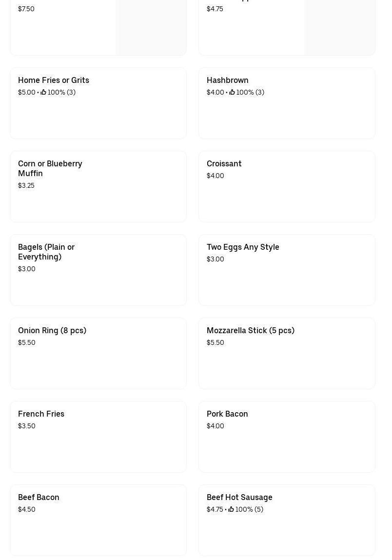Open the Home Fries or Grits item
The image size is (392, 560).
[x=54, y=80]
